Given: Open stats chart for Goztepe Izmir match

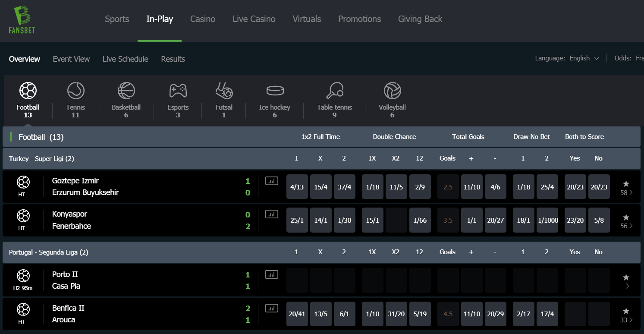Looking at the screenshot, I should (272, 180).
